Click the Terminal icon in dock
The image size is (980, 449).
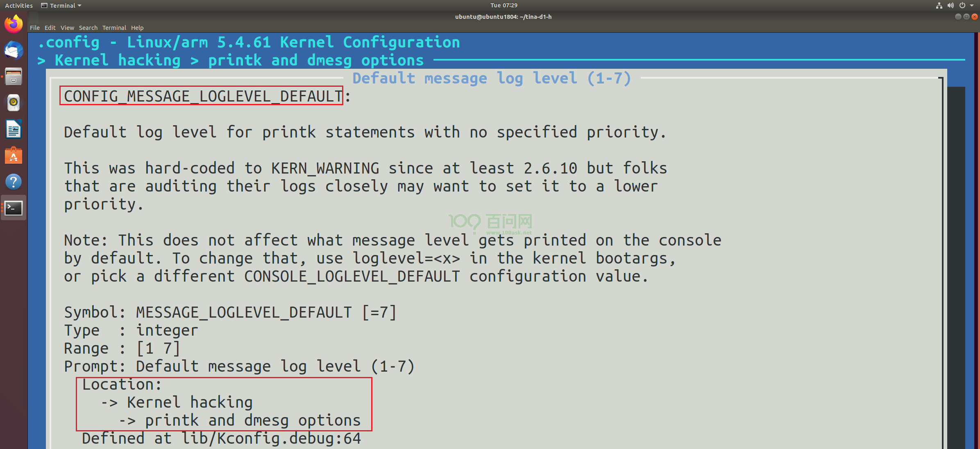coord(14,208)
